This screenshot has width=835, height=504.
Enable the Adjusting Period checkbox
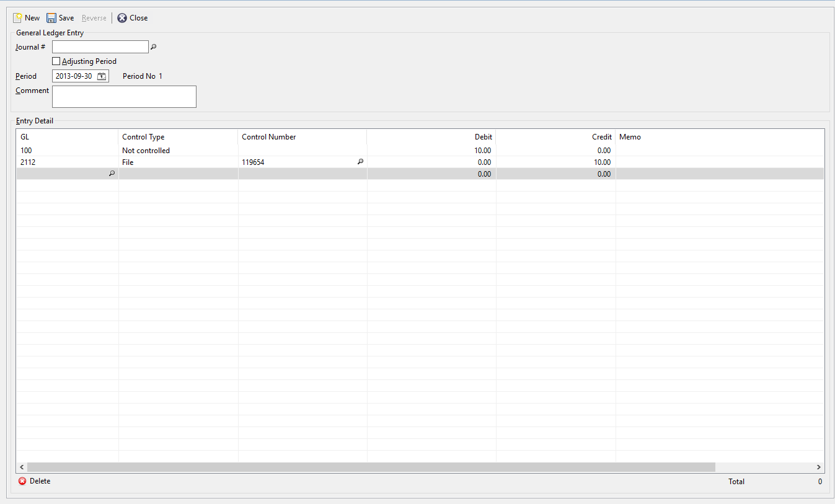[x=56, y=61]
